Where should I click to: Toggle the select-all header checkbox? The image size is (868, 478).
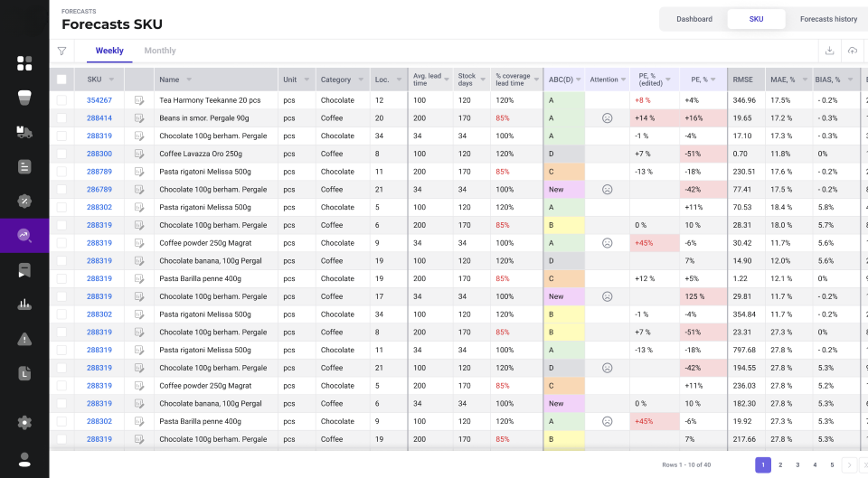[x=61, y=80]
